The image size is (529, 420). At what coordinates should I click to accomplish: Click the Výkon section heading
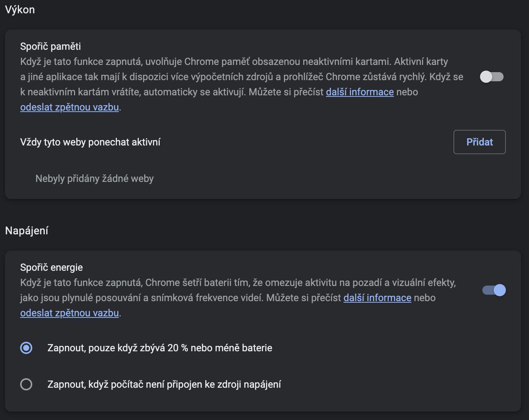point(20,9)
